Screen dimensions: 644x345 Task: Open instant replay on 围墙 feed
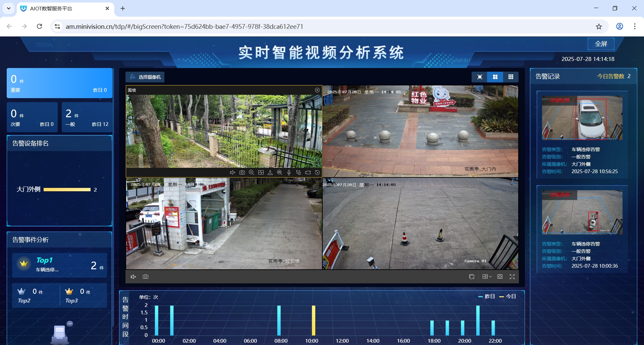317,172
